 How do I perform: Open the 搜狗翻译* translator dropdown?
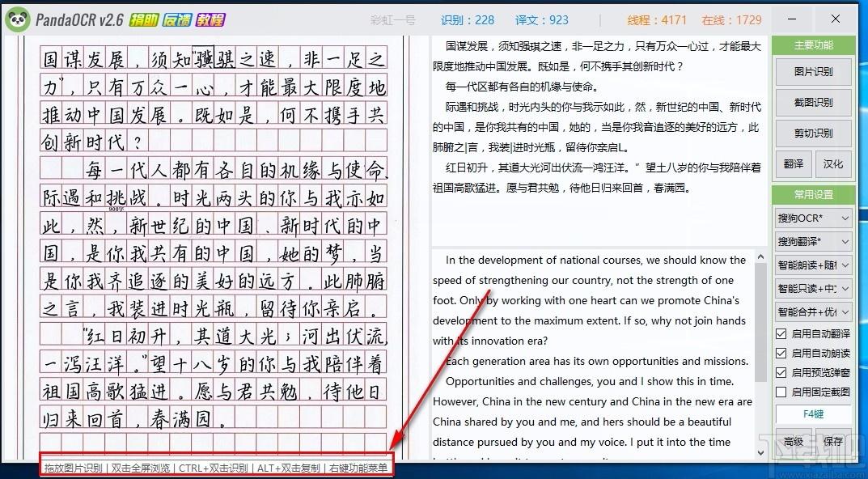(x=813, y=241)
